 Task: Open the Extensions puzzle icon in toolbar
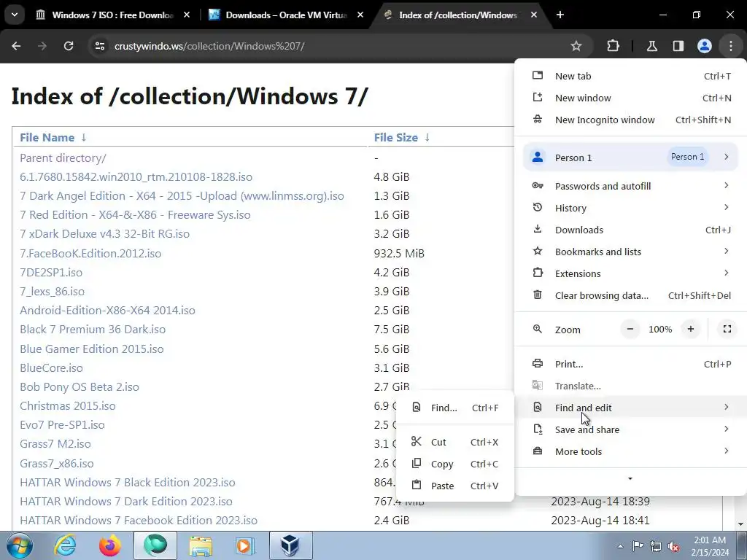613,46
